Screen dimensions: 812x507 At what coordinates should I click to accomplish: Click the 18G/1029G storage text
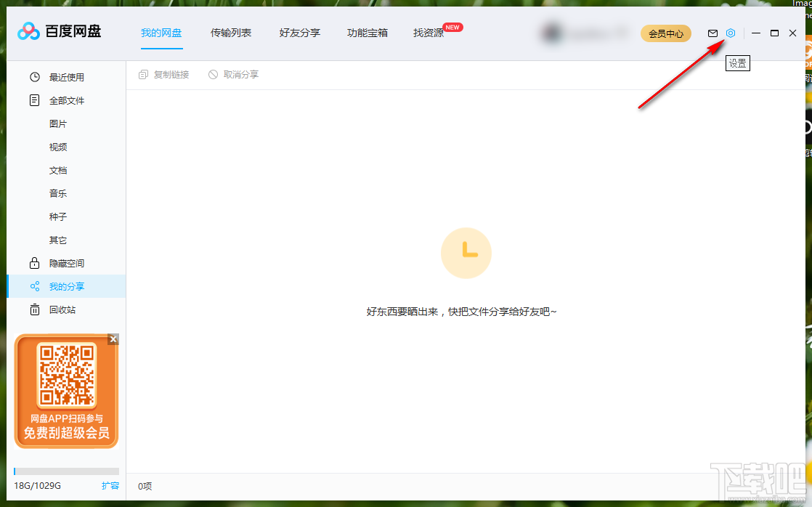pyautogui.click(x=37, y=486)
